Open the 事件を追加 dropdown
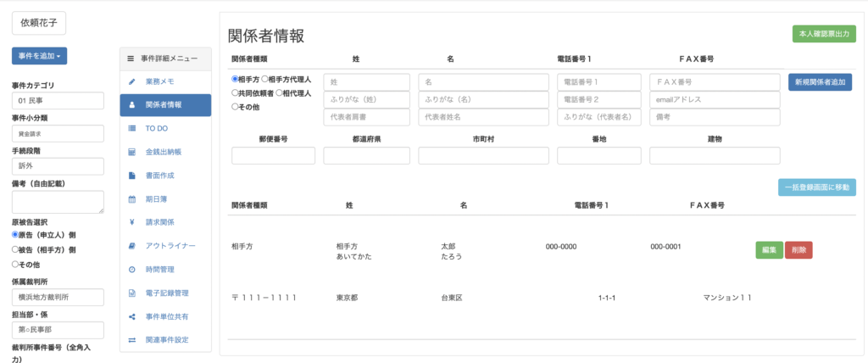Viewport: 868px width, 363px height. (39, 55)
